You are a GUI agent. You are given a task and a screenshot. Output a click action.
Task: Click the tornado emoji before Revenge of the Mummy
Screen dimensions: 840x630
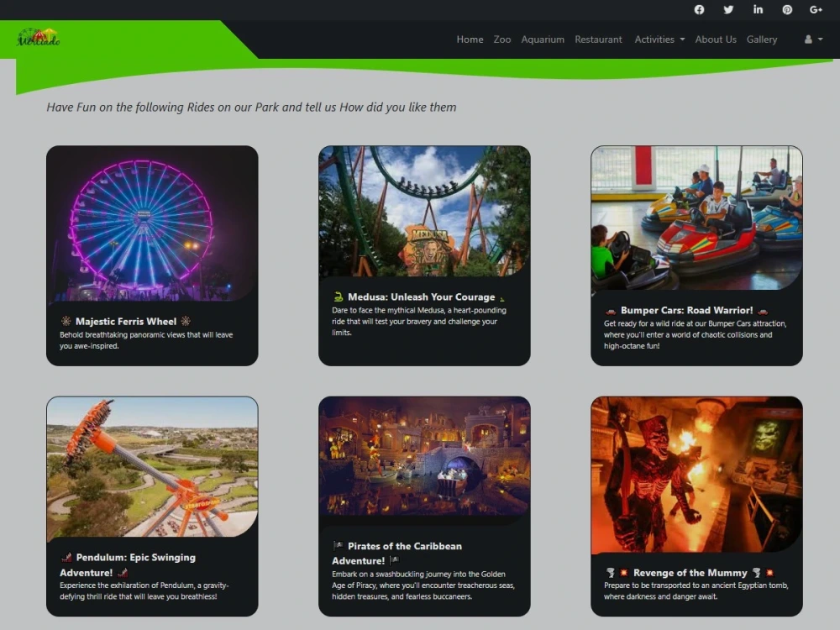[610, 573]
